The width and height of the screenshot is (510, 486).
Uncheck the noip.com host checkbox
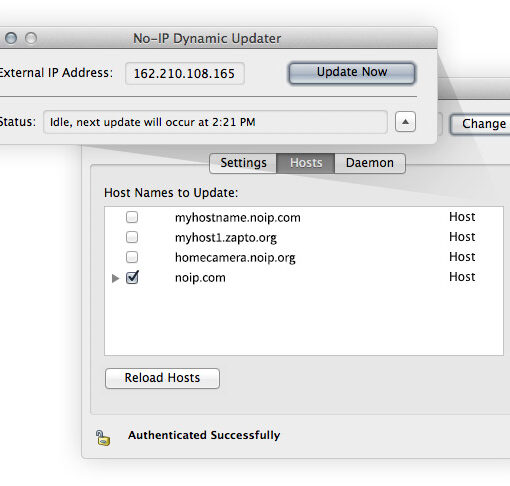tap(132, 277)
